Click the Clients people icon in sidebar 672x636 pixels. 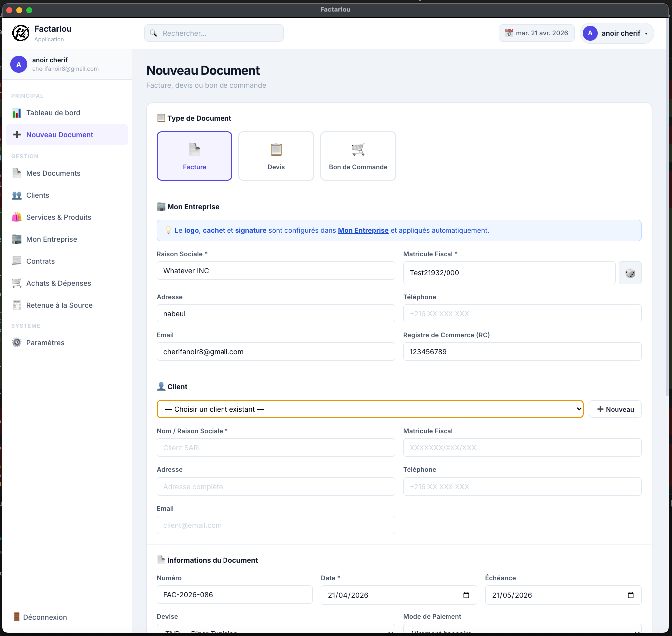[17, 195]
